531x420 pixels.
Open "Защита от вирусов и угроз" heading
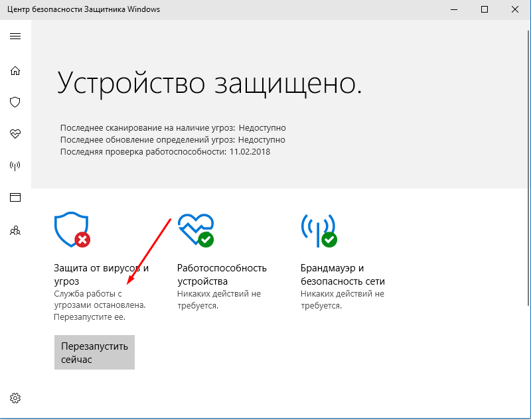[102, 275]
